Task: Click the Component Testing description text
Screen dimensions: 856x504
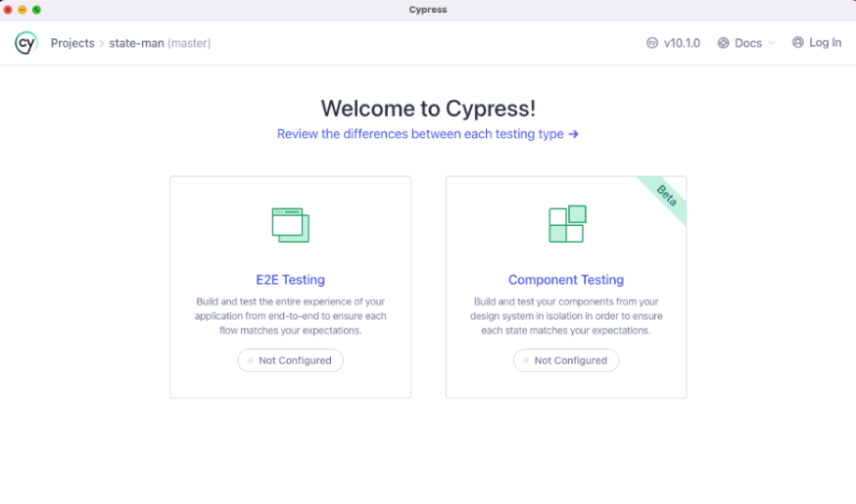Action: tap(566, 316)
